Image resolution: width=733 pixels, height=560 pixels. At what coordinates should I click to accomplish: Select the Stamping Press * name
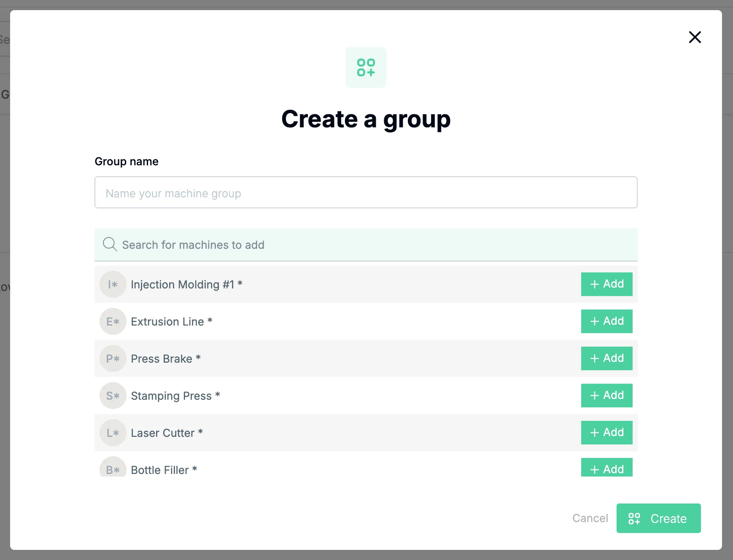tap(175, 396)
